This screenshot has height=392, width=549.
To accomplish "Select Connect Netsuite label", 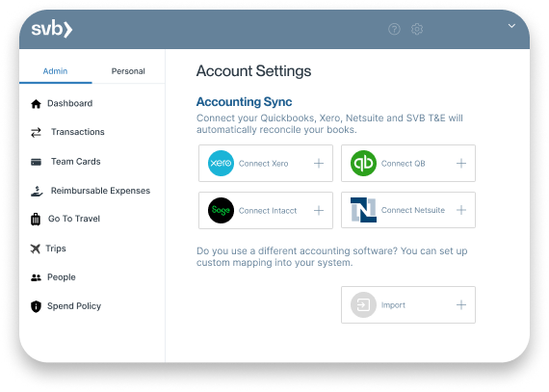I will tap(413, 210).
